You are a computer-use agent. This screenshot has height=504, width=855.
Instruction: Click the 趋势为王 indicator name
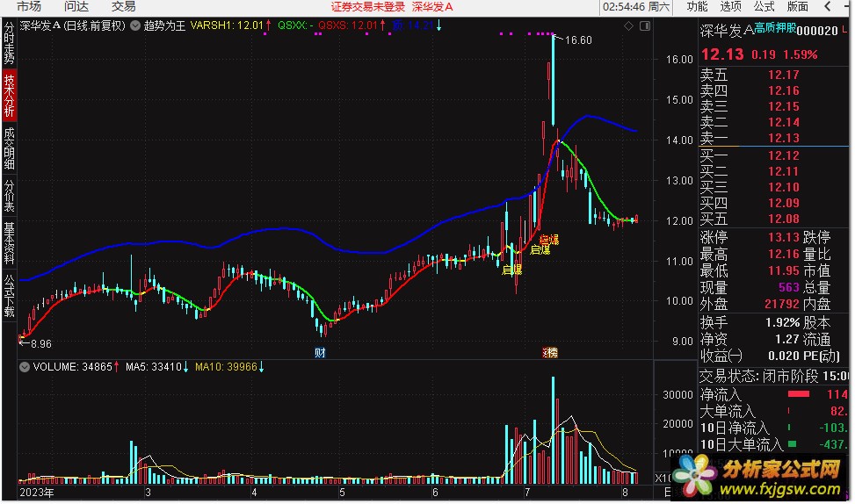pos(164,25)
